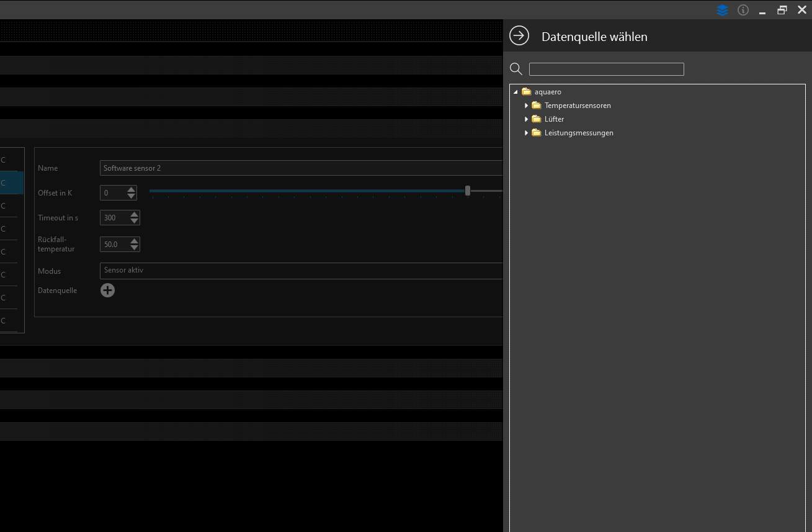Open the info icon in title bar
The image size is (812, 532).
click(743, 10)
